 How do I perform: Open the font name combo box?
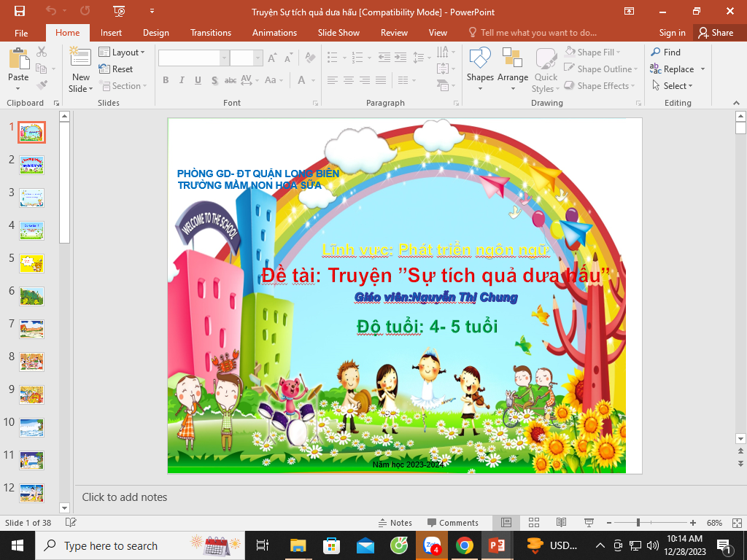pyautogui.click(x=193, y=58)
